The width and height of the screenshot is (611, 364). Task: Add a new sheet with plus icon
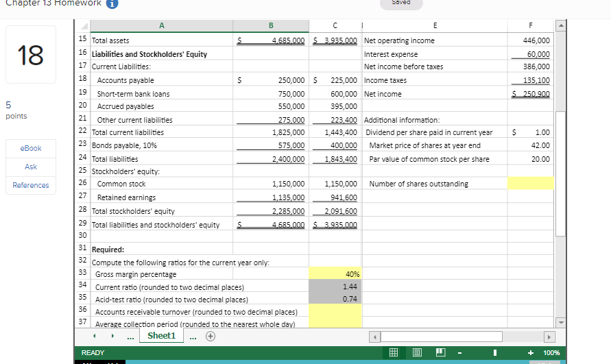click(x=211, y=337)
